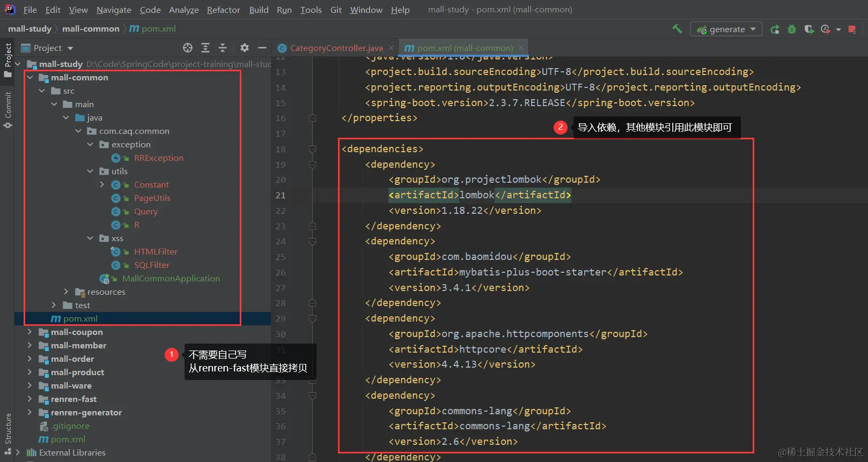
Task: Expand the resources folder
Action: [x=66, y=292]
